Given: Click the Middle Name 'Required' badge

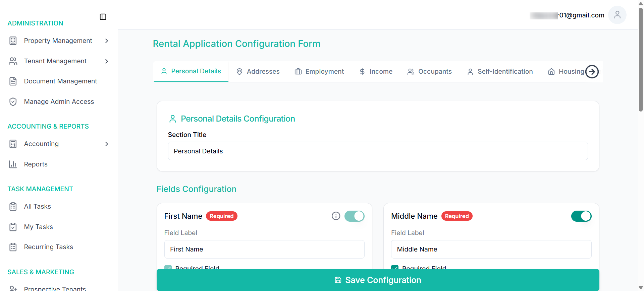Looking at the screenshot, I should pyautogui.click(x=457, y=216).
